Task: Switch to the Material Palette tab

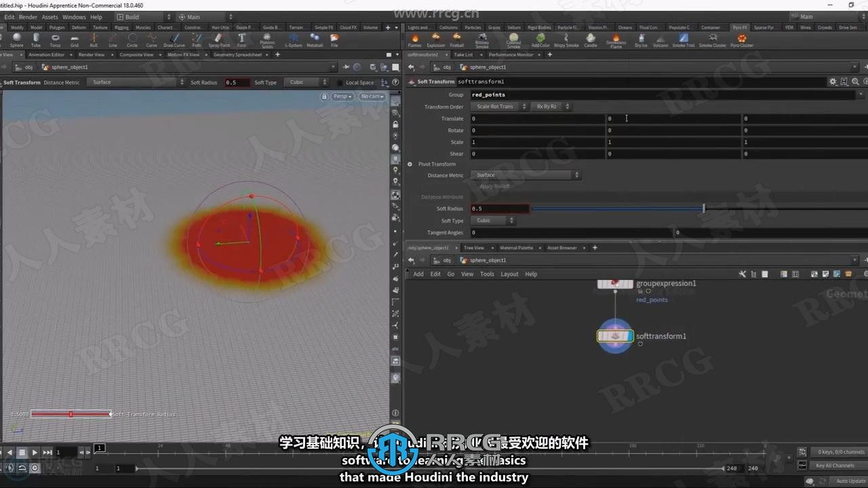Action: click(516, 248)
